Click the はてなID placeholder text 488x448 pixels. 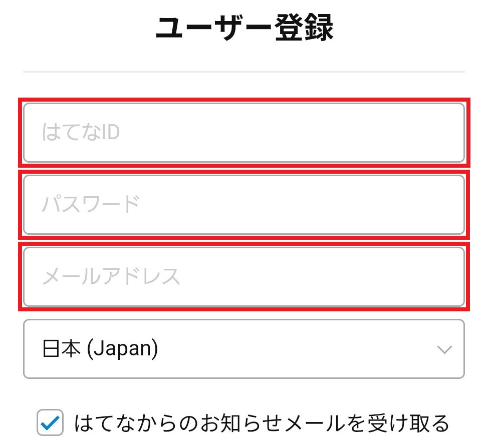click(80, 133)
